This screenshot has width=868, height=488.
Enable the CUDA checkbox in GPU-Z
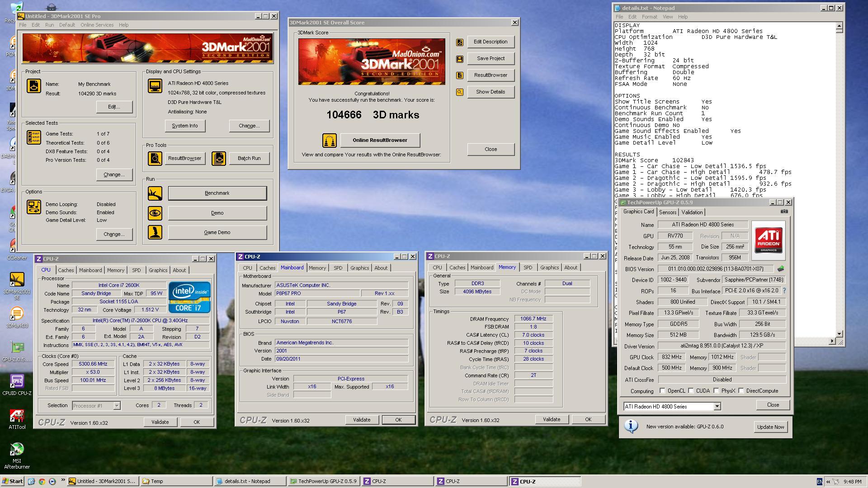[x=691, y=391]
